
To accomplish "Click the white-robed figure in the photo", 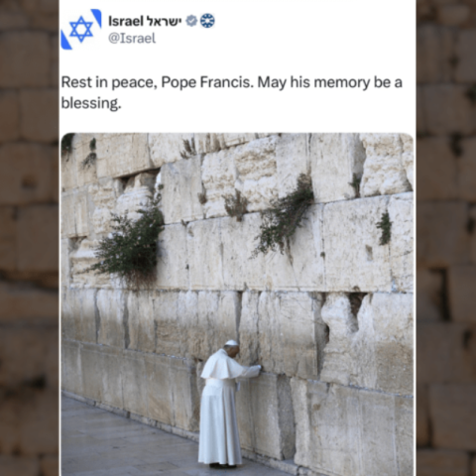I will click(228, 404).
